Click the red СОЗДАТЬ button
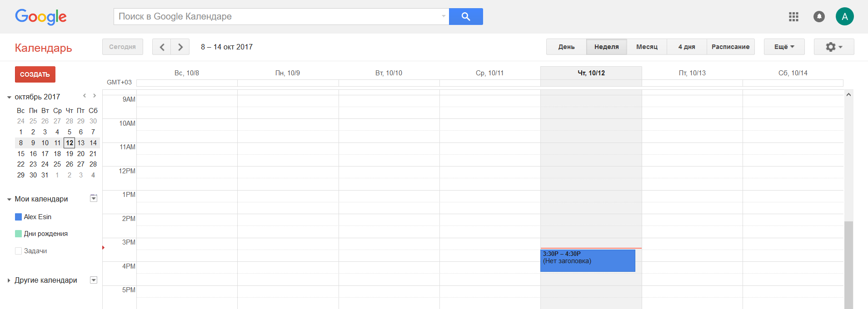 click(x=35, y=74)
